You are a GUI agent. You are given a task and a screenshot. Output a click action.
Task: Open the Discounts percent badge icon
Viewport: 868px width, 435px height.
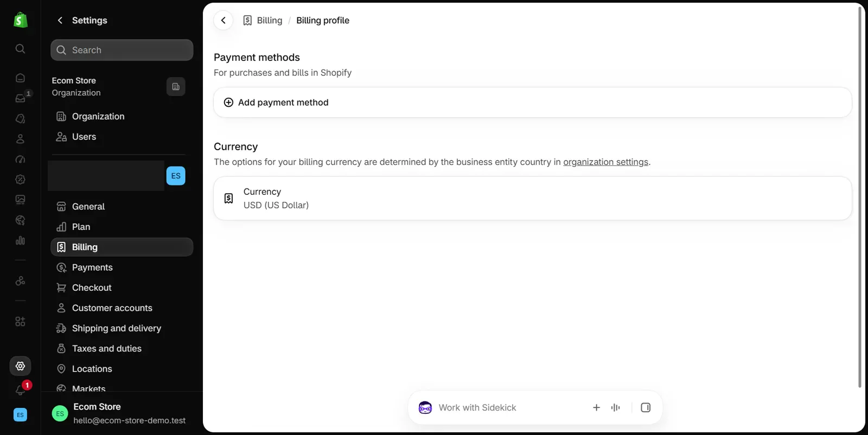point(20,180)
